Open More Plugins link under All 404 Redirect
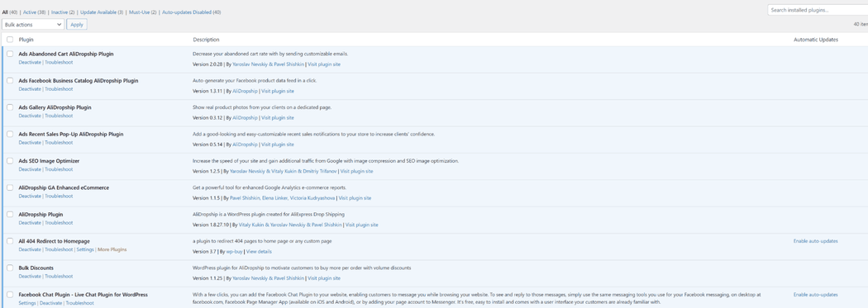868x308 pixels. pos(112,250)
